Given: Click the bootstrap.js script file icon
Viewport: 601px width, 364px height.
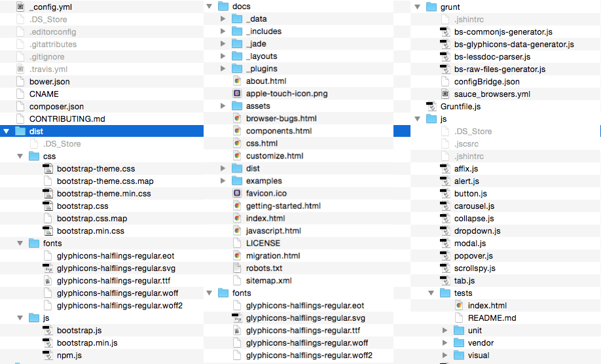Looking at the screenshot, I should [48, 330].
